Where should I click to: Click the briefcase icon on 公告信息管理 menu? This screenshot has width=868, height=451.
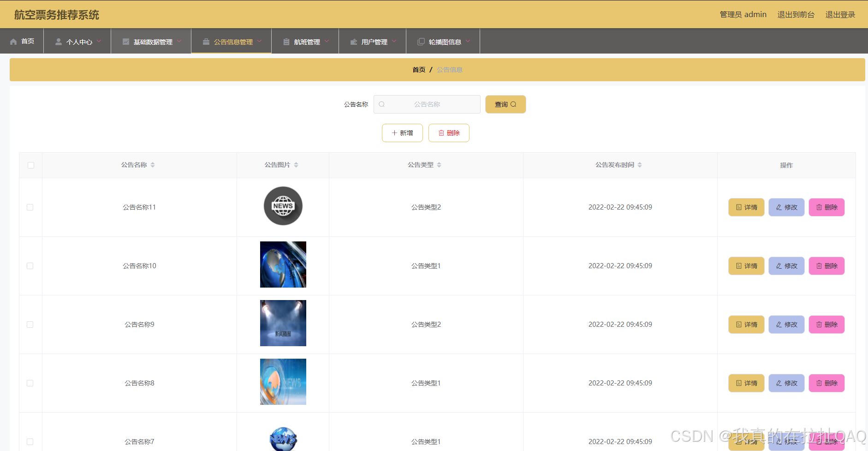pyautogui.click(x=206, y=41)
